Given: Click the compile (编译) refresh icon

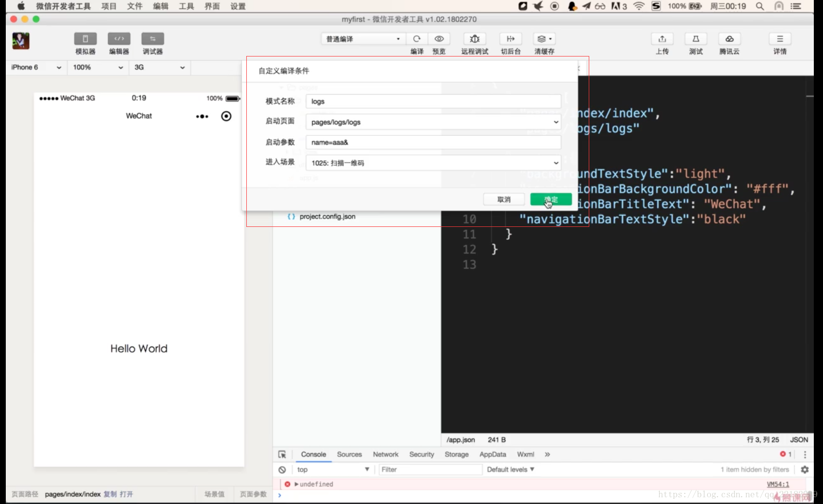Looking at the screenshot, I should (x=417, y=39).
